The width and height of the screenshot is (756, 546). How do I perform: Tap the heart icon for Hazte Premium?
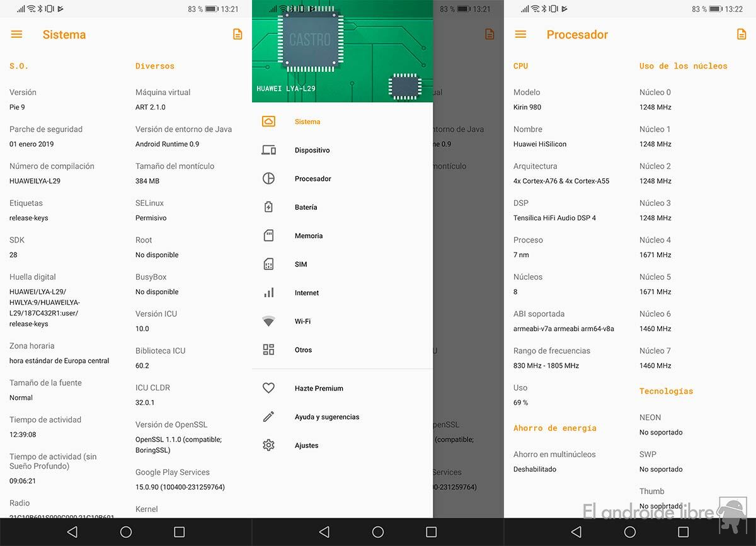(268, 389)
